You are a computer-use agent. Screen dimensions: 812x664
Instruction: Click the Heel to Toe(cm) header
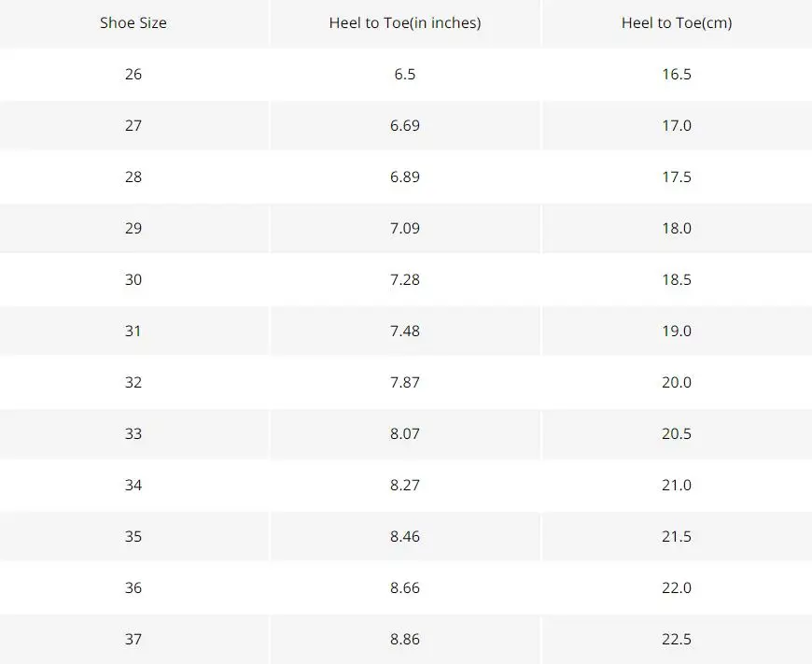(x=677, y=22)
